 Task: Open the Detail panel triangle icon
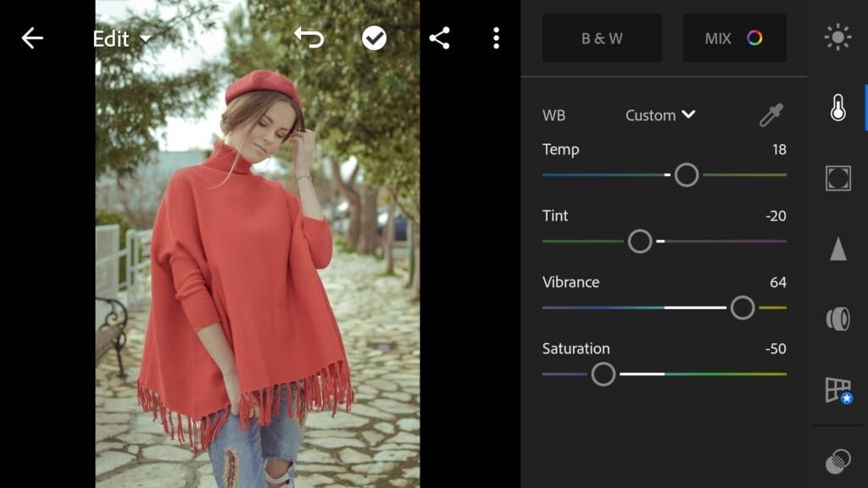pos(837,248)
